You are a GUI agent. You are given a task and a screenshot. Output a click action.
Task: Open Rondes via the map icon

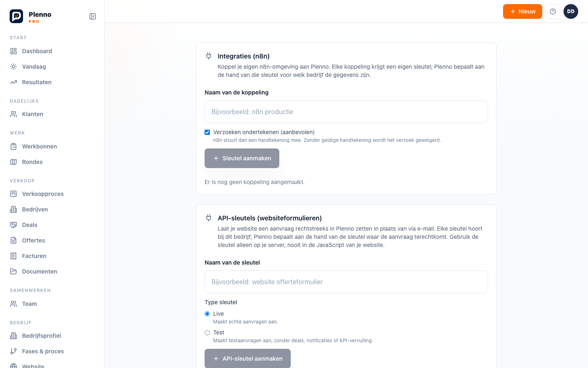[13, 162]
